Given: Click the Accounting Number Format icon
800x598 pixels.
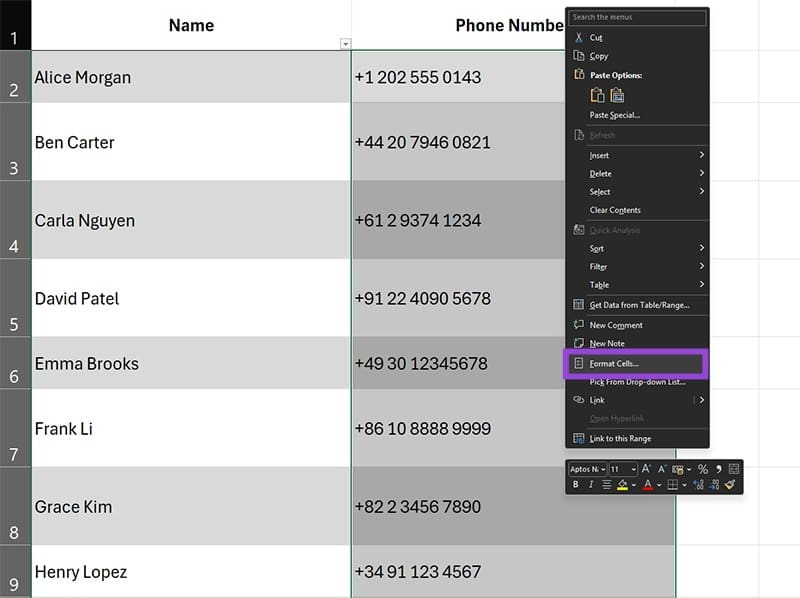Looking at the screenshot, I should 676,468.
